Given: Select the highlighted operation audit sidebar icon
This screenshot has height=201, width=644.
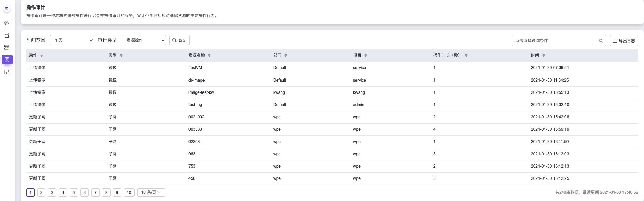Looking at the screenshot, I should (7, 60).
